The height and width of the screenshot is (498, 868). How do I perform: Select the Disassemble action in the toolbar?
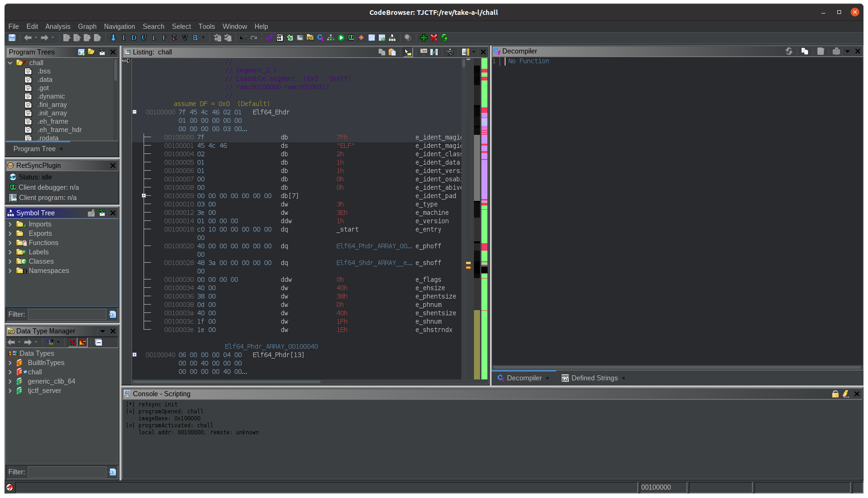coord(134,38)
